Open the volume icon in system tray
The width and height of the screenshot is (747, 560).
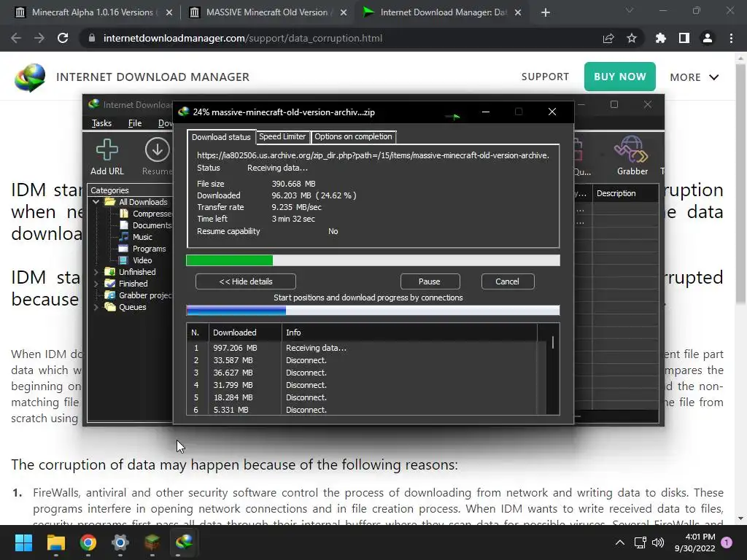point(658,542)
